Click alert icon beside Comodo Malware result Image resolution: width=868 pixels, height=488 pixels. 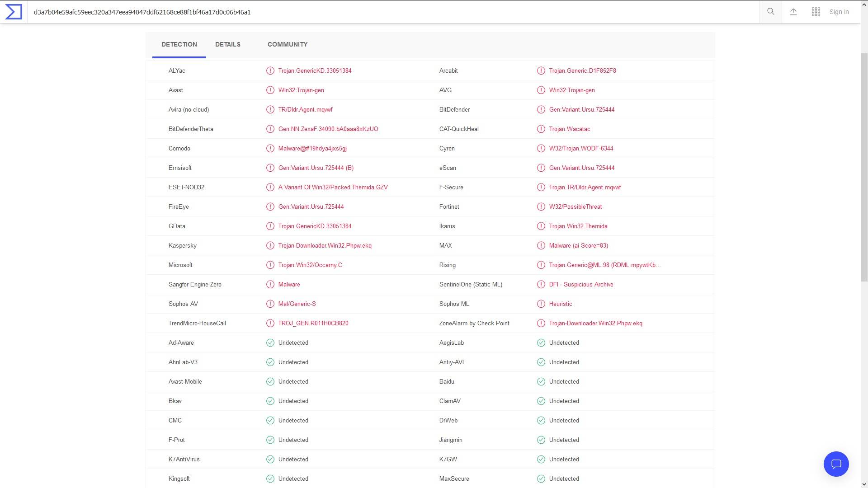tap(270, 149)
